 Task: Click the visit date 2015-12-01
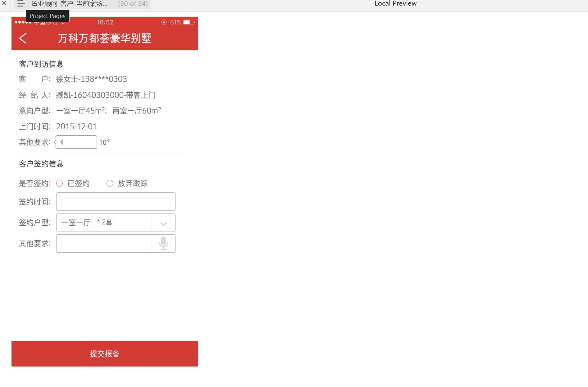[76, 127]
